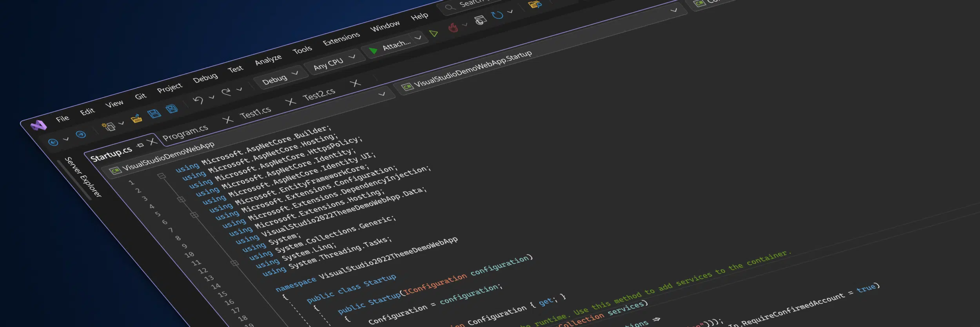Open the File menu
Viewport: 980px width, 327px height.
62,119
